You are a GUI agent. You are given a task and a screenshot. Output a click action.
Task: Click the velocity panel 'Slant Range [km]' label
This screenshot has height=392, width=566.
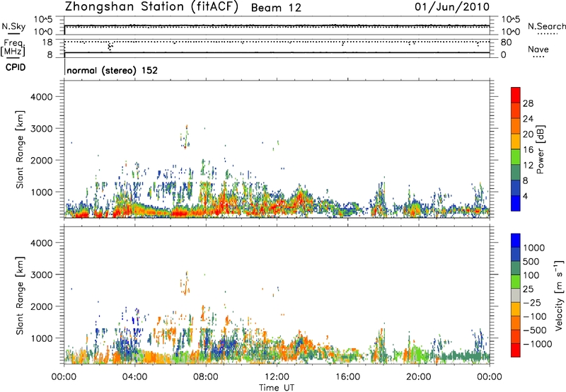20,296
